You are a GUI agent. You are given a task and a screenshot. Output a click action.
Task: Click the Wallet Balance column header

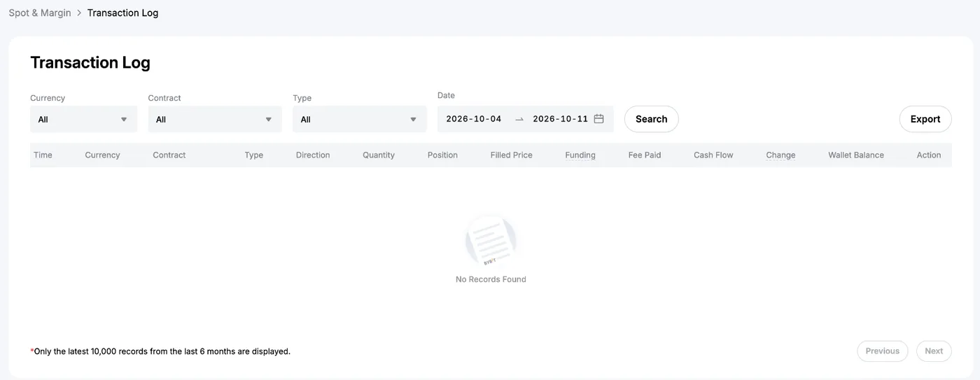tap(856, 155)
